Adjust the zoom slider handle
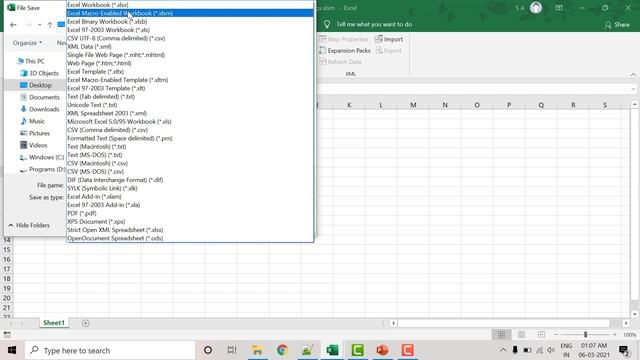 pos(585,334)
